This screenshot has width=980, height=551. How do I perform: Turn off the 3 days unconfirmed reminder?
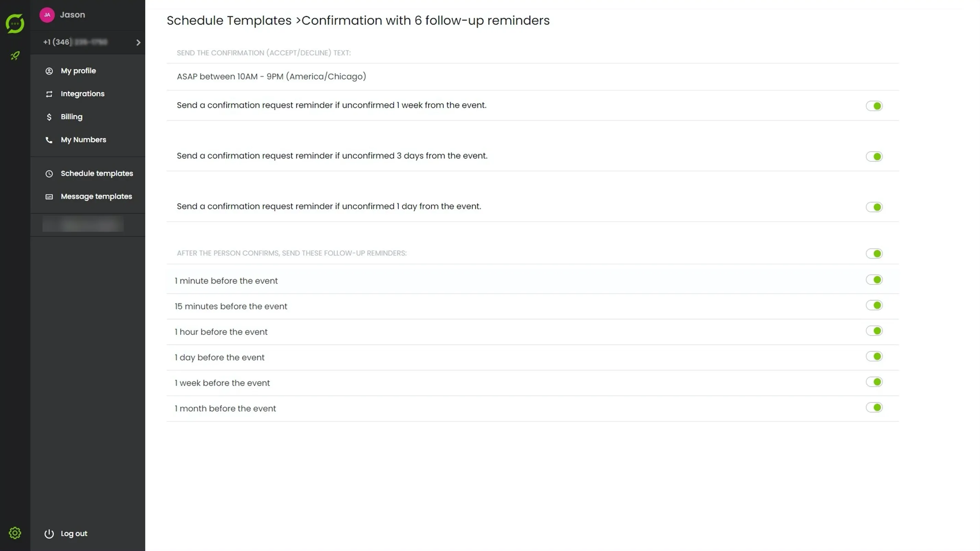(x=874, y=156)
